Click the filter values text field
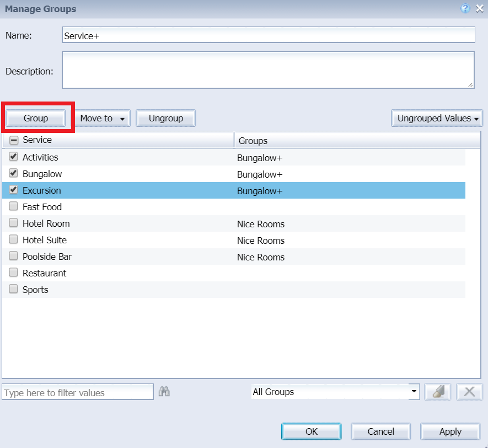488x448 pixels. point(78,392)
